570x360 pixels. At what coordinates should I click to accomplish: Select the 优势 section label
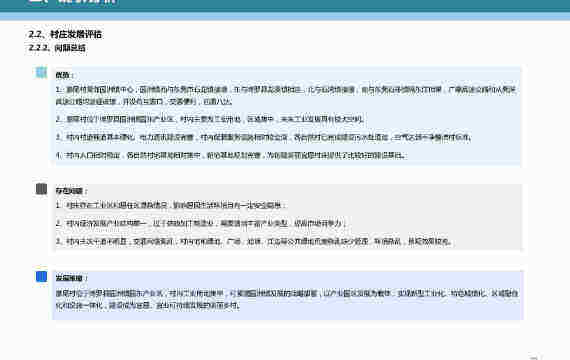[x=64, y=75]
